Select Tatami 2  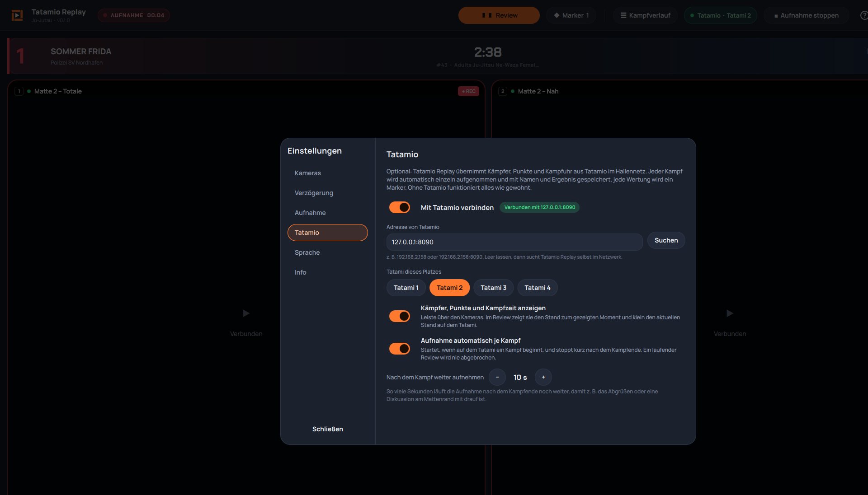tap(449, 288)
